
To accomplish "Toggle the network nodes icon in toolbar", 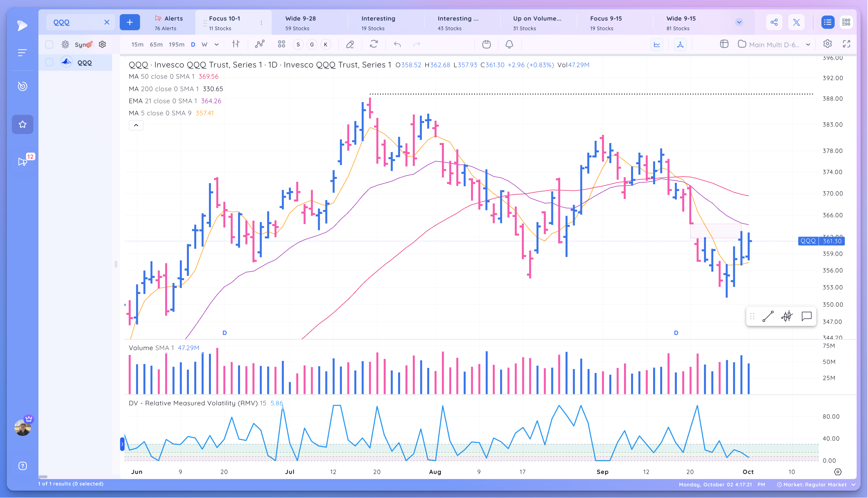I will click(681, 44).
